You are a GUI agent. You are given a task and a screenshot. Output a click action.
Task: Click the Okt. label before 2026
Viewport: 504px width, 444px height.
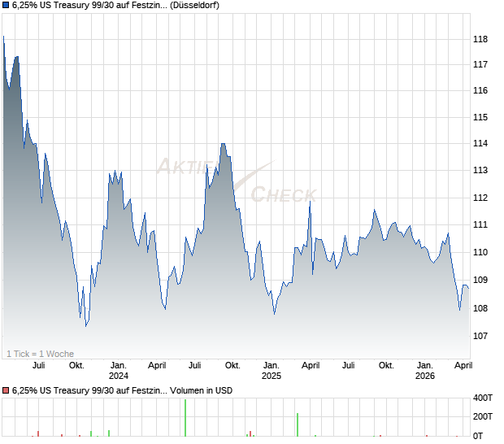coord(386,366)
